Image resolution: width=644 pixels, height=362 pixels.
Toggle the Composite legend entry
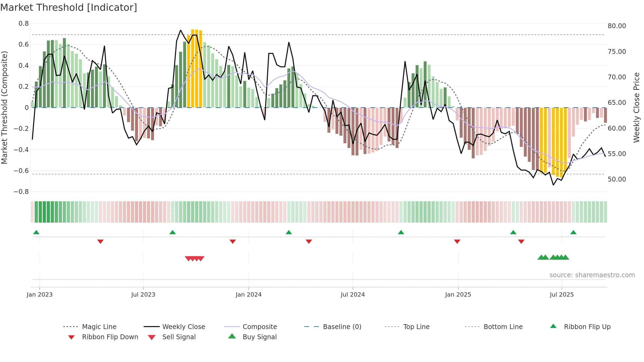[x=250, y=327]
